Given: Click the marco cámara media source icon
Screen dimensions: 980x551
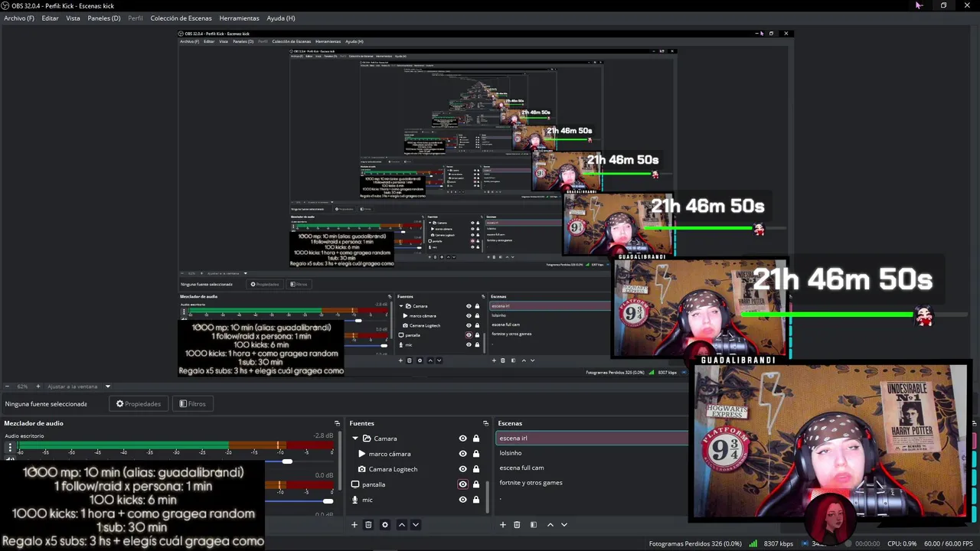Looking at the screenshot, I should pos(362,454).
